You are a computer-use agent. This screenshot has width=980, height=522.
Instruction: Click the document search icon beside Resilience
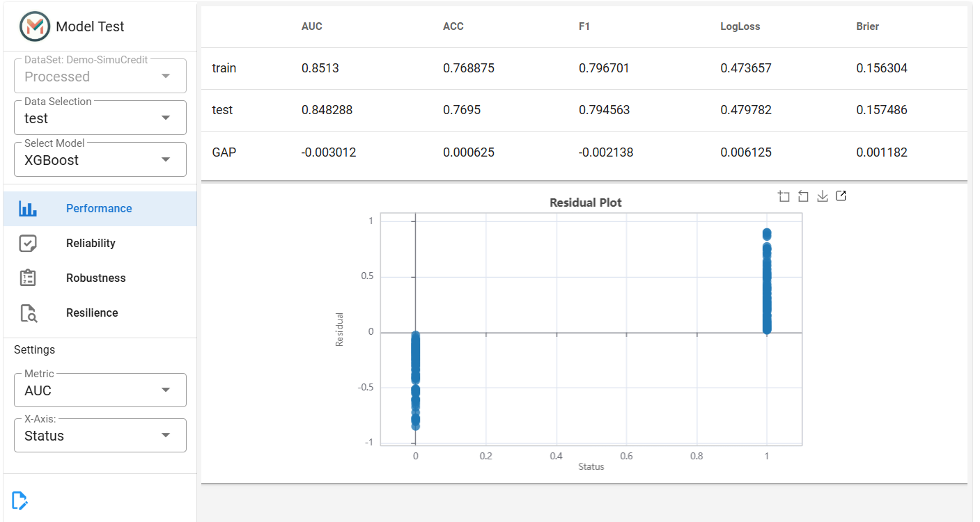[x=28, y=313]
